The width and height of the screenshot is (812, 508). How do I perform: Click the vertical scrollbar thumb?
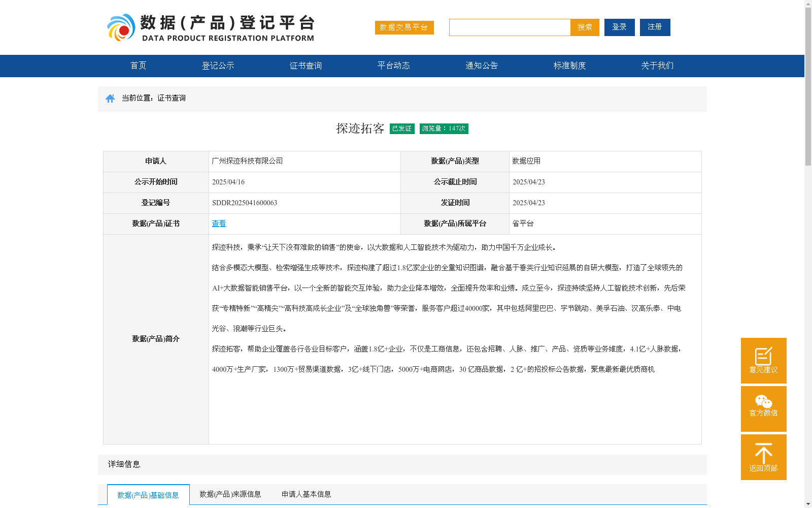tap(808, 86)
